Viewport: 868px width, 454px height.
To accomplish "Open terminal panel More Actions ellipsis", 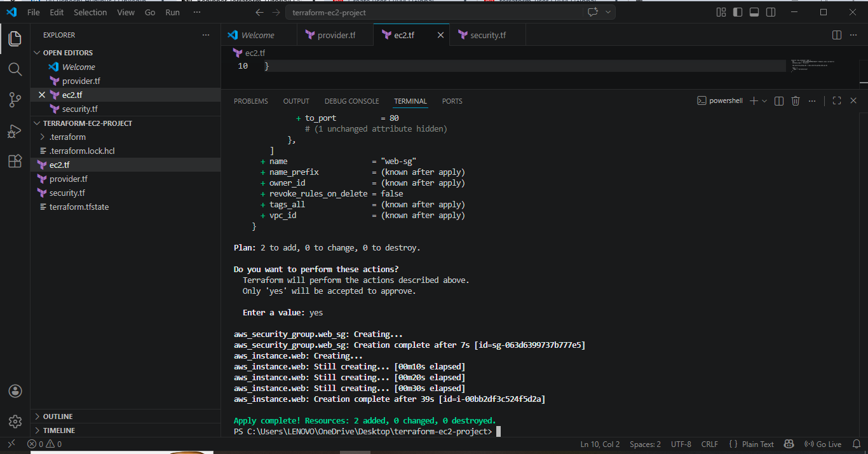I will [813, 100].
